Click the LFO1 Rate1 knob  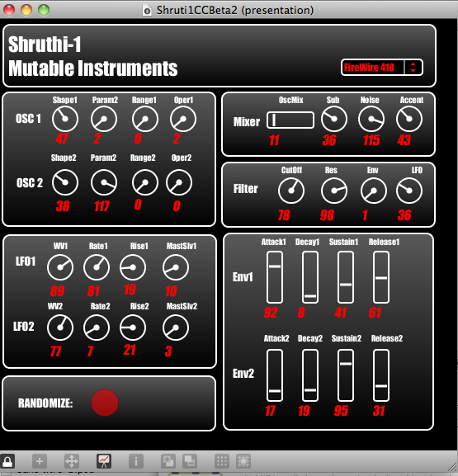pos(97,267)
